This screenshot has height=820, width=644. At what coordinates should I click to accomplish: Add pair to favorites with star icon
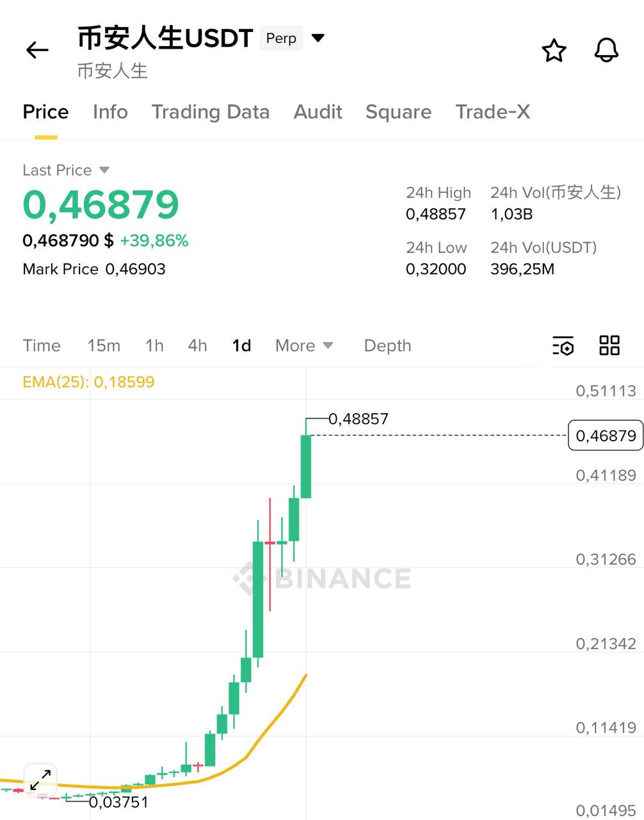pos(554,51)
